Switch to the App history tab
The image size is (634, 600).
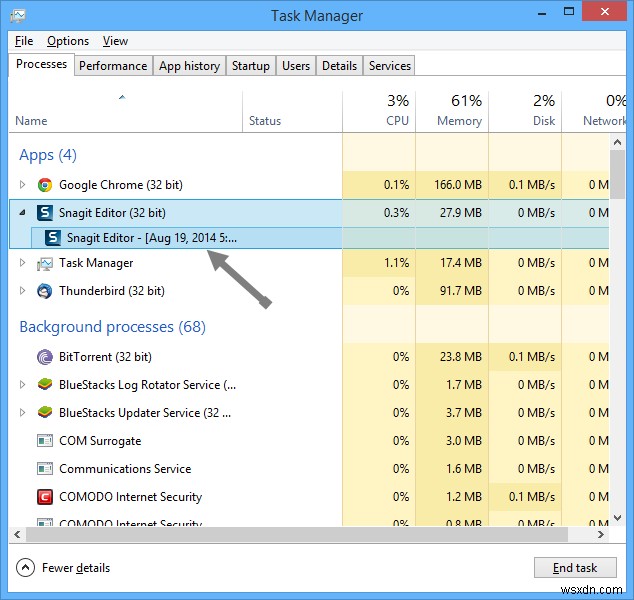click(x=189, y=65)
